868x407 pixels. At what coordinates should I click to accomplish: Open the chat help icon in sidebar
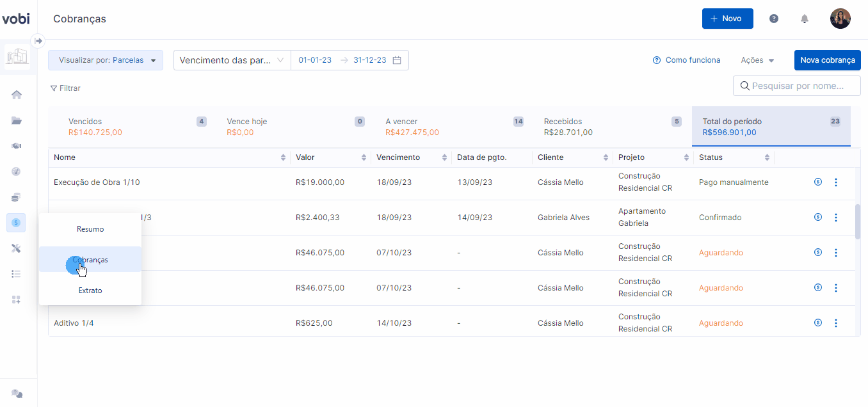[x=17, y=394]
